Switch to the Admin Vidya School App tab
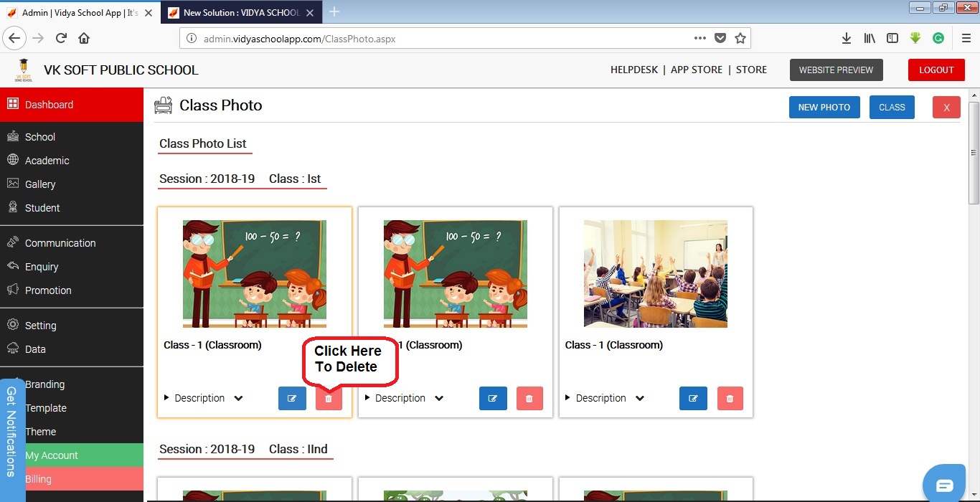The height and width of the screenshot is (502, 980). pos(80,13)
